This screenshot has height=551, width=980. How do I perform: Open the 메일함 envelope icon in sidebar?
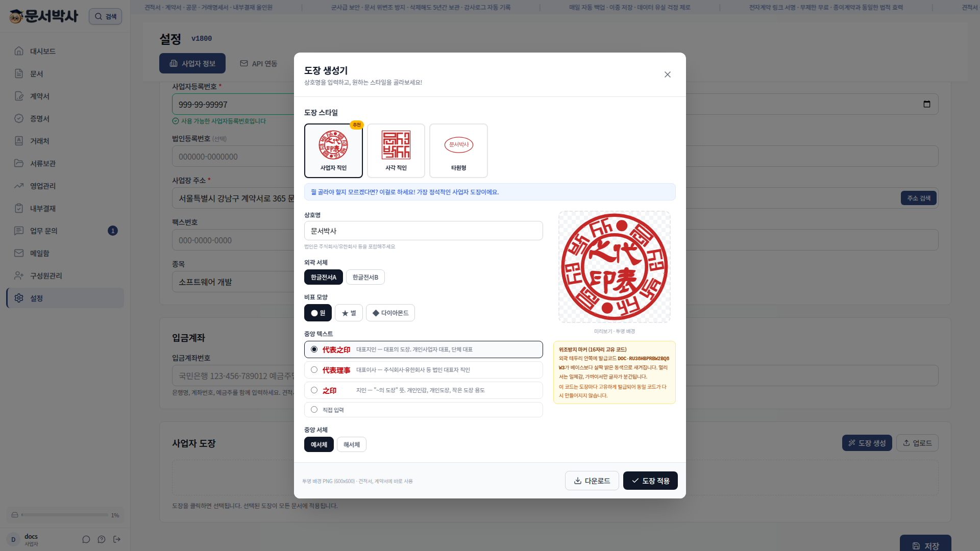pyautogui.click(x=19, y=253)
